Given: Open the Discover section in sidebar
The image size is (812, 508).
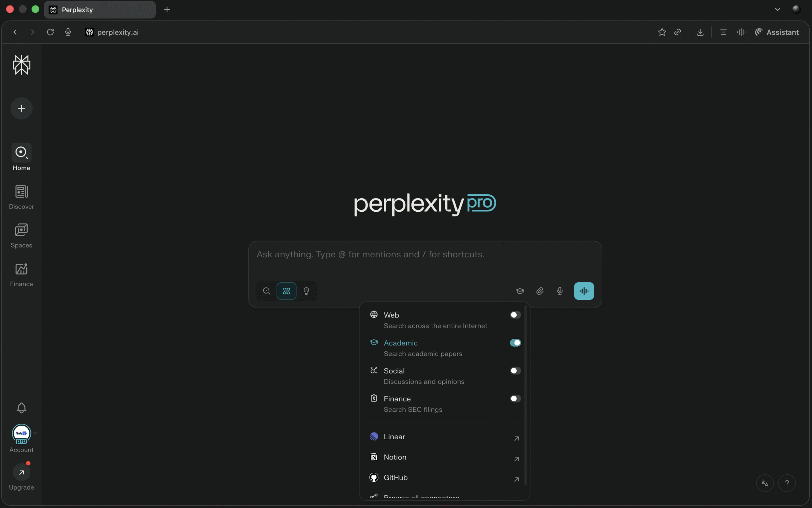Looking at the screenshot, I should click(x=22, y=197).
